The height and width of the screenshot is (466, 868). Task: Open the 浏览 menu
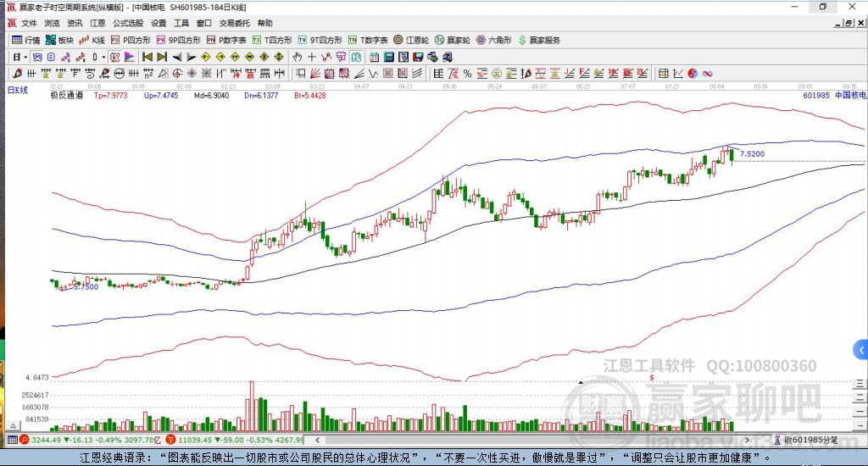tap(52, 23)
